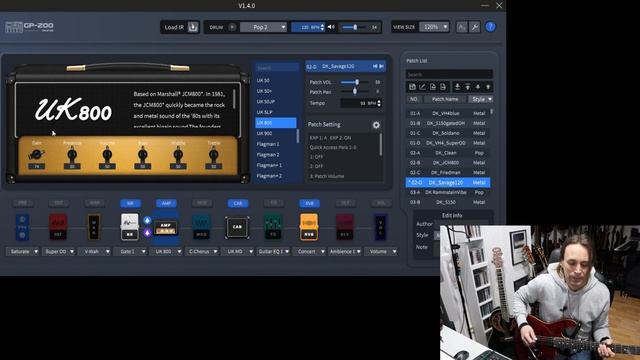Select UK 50 in the amp list

(x=276, y=80)
